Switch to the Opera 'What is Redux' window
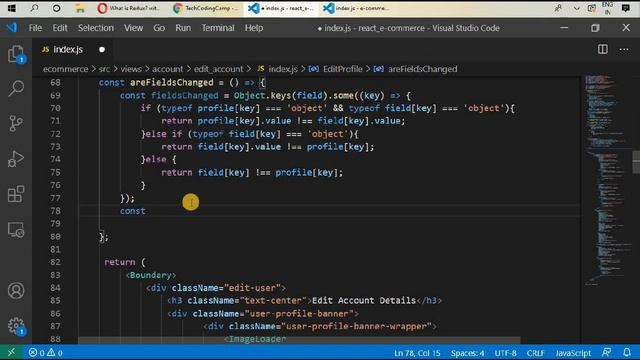 point(129,8)
